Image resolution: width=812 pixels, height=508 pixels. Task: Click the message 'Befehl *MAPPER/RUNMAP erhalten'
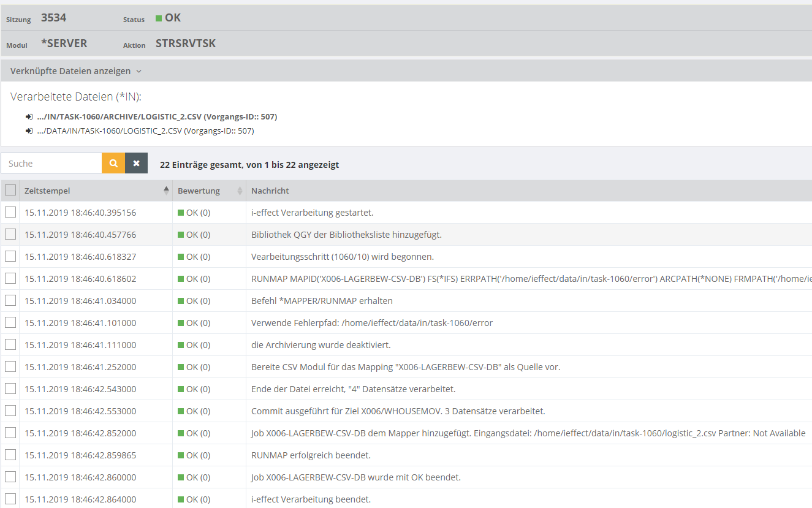pyautogui.click(x=322, y=301)
